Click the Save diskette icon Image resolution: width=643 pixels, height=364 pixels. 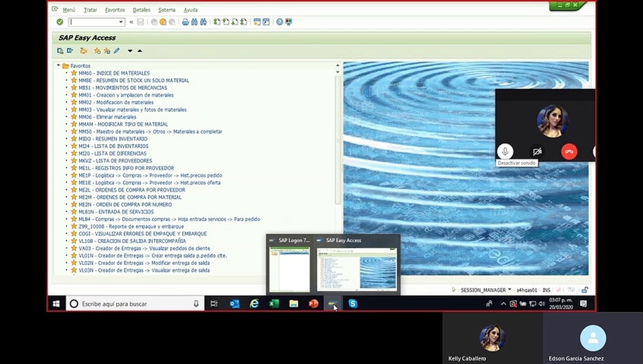(141, 22)
